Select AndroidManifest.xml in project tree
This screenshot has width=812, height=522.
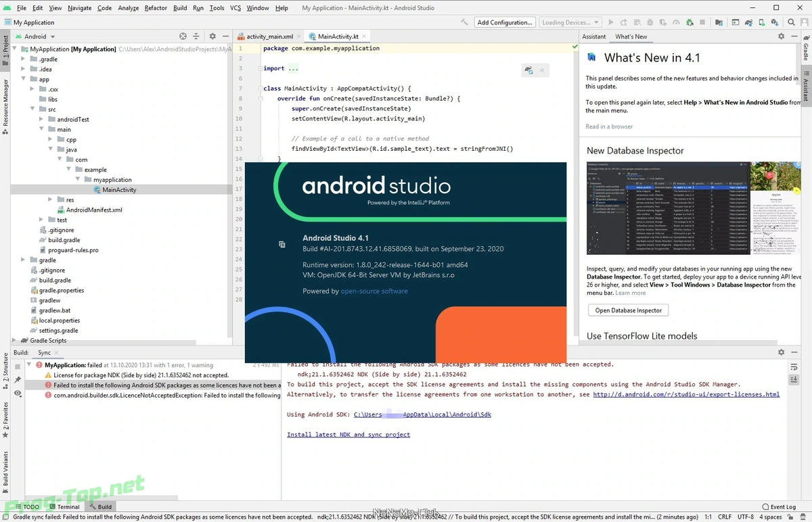tap(94, 210)
